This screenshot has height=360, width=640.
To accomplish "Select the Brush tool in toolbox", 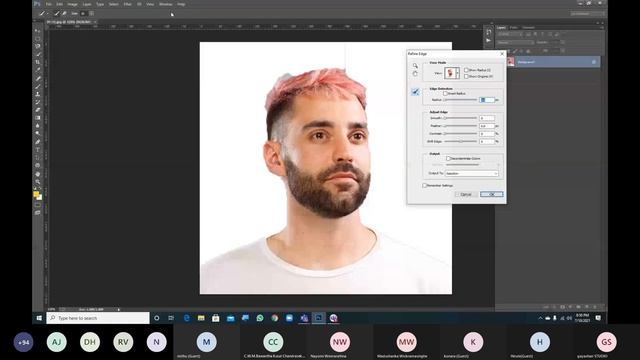I will point(38,86).
